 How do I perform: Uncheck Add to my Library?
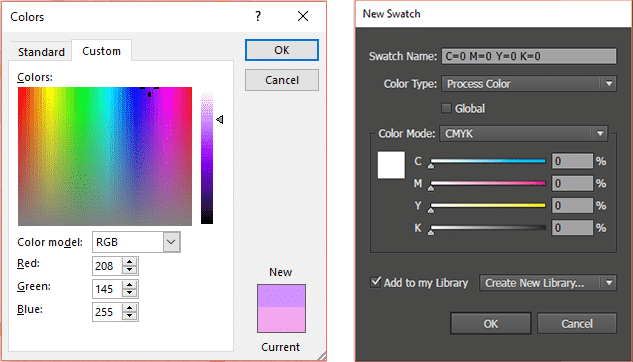click(x=375, y=282)
